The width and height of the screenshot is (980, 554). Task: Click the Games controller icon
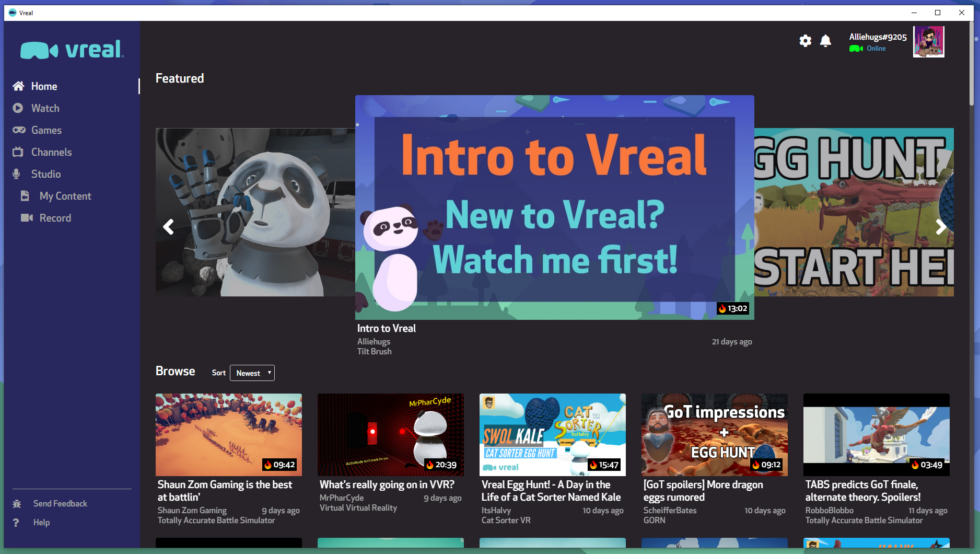click(x=19, y=130)
